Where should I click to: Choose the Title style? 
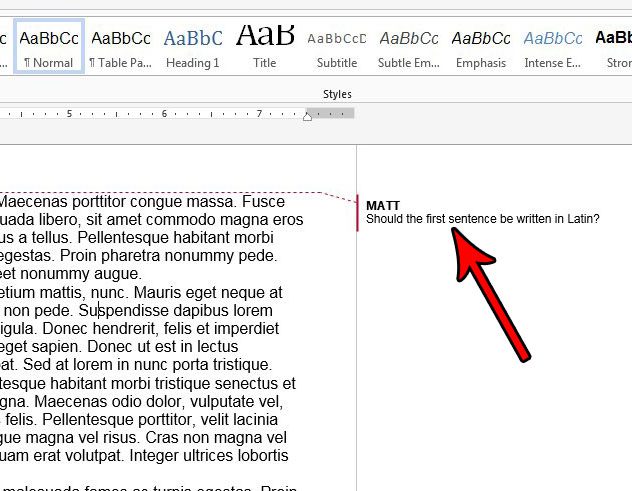(264, 46)
